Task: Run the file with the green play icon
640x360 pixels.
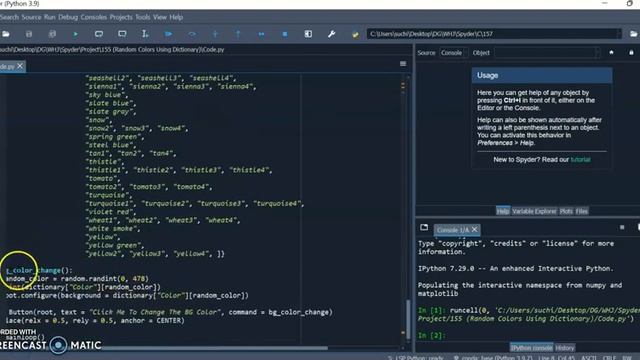Action: (x=76, y=34)
